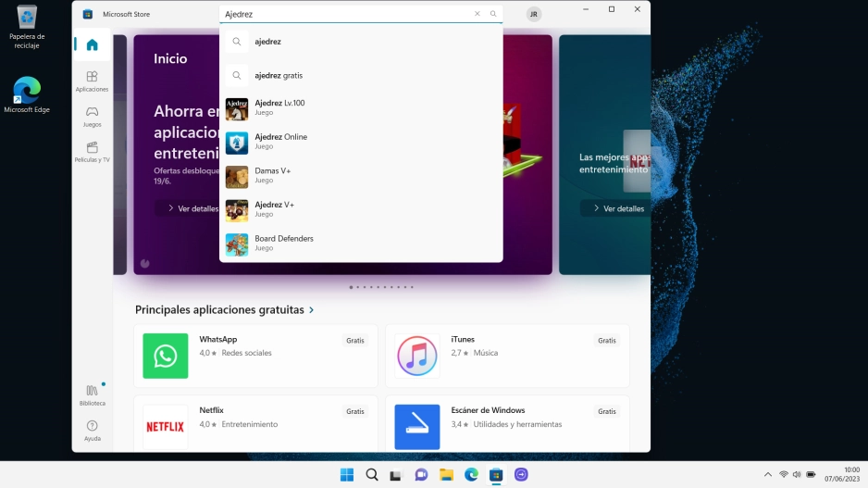This screenshot has height=488, width=868.
Task: Open the WhatsApp app icon
Action: point(166,356)
